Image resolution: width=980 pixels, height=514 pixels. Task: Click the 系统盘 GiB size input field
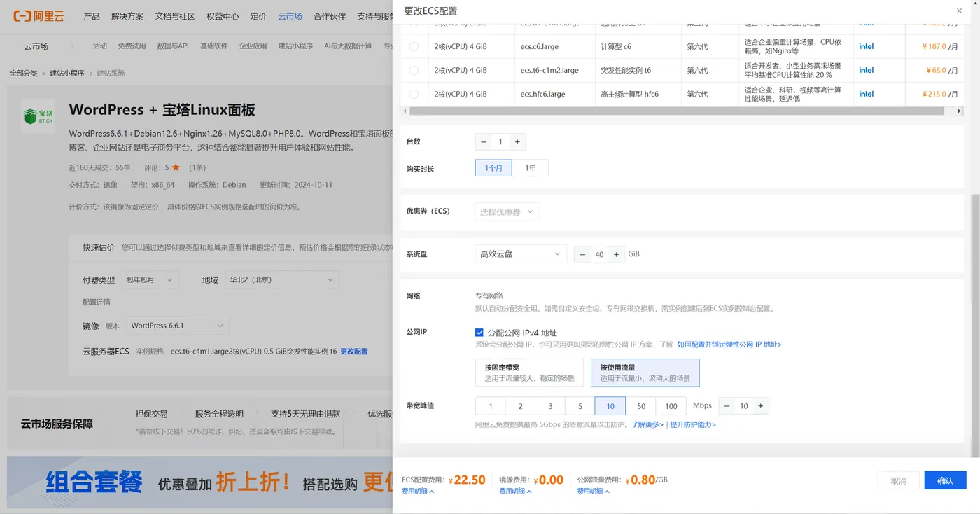pyautogui.click(x=599, y=254)
